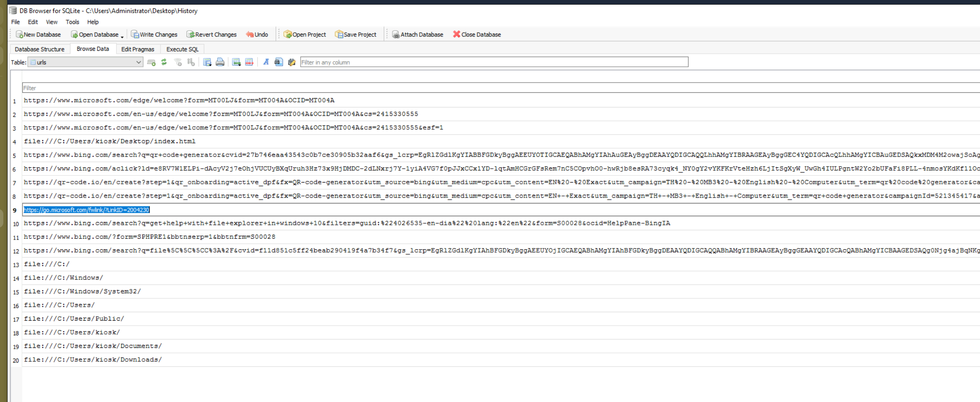
Task: Select the file:///C:/Windows/System32/ cell
Action: [501, 292]
